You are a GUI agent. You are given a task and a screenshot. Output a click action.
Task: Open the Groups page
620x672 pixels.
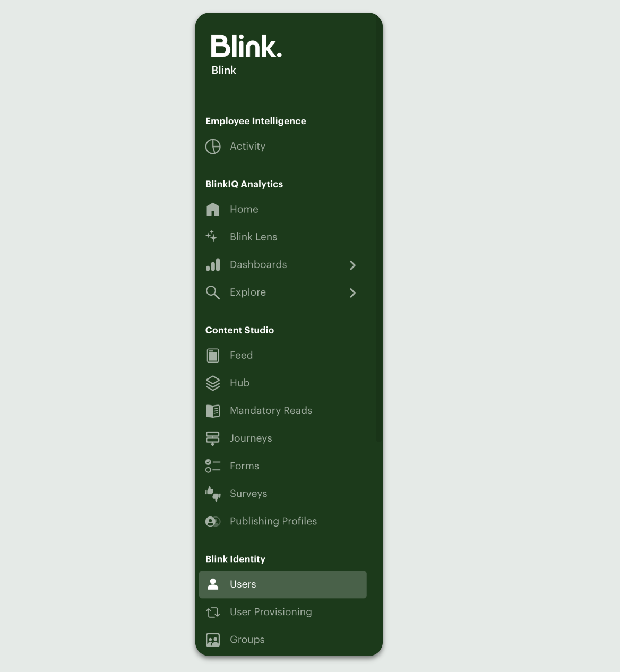pyautogui.click(x=282, y=640)
